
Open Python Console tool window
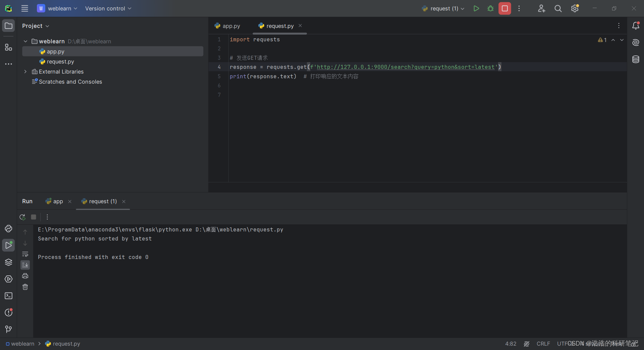pyautogui.click(x=8, y=229)
